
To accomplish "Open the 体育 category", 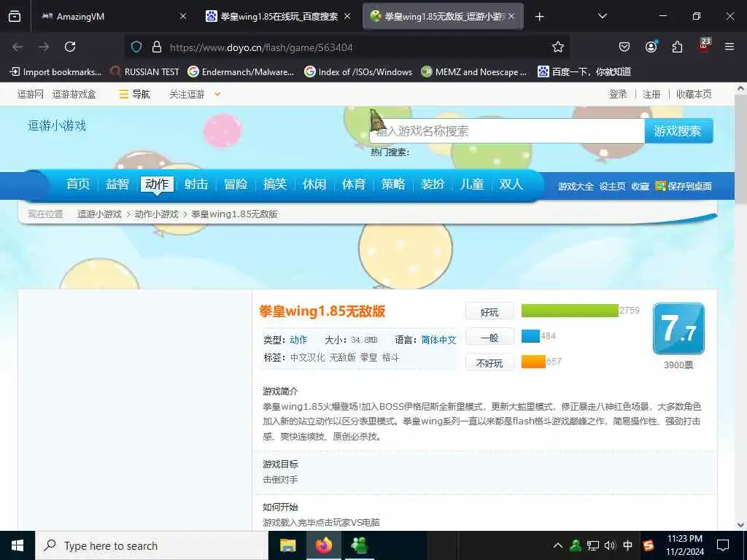I will point(354,184).
